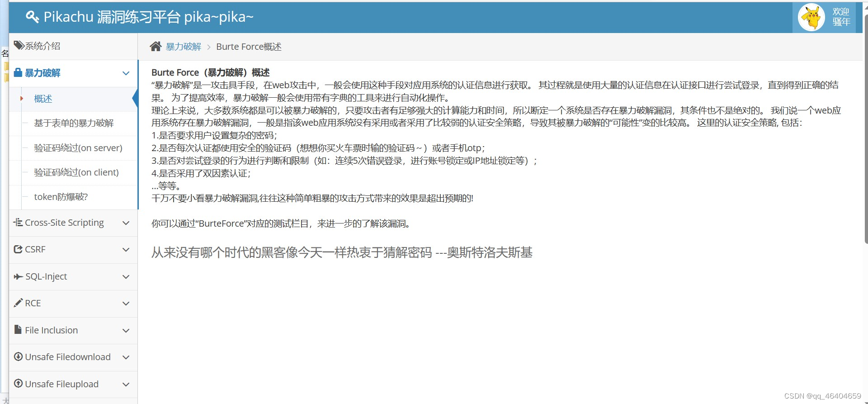This screenshot has width=868, height=404.
Task: Collapse the 暴力破解 menu chevron
Action: (126, 73)
